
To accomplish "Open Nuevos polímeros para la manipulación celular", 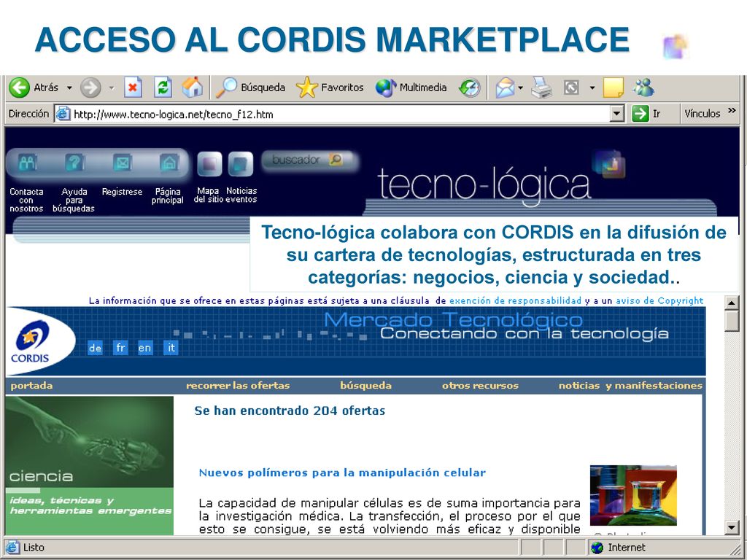I will pos(342,472).
